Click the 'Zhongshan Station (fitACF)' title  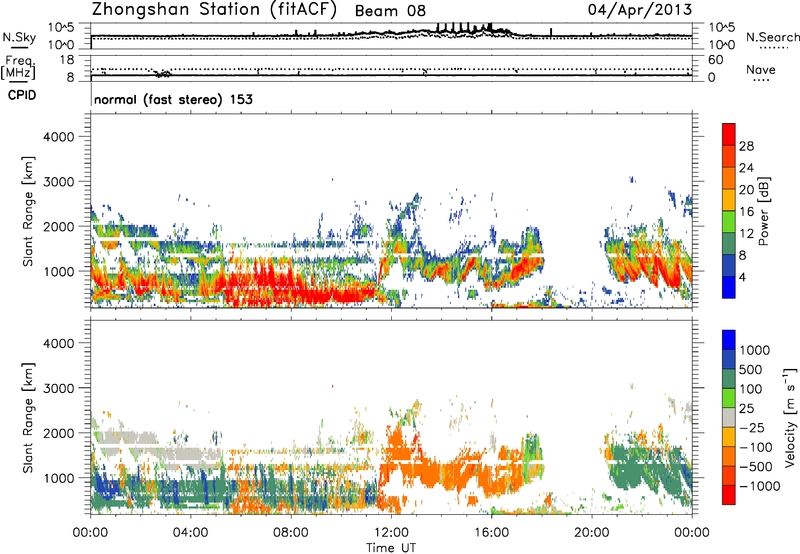click(214, 10)
